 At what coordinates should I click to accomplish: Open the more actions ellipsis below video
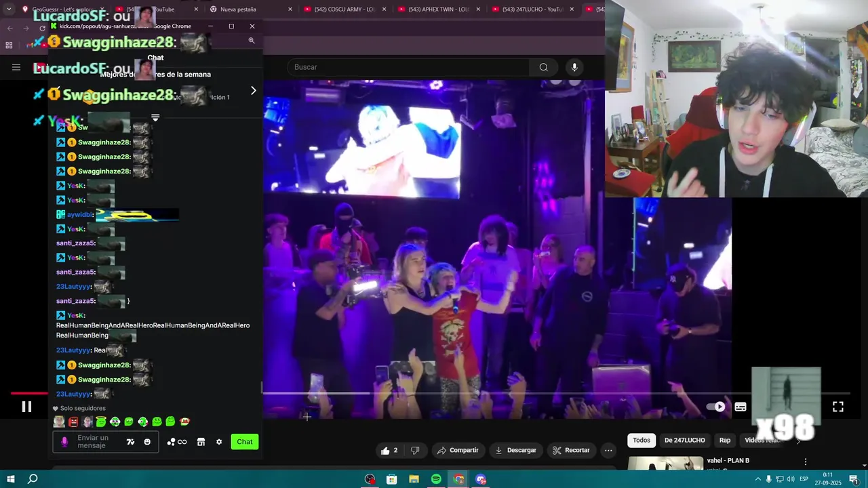tap(608, 450)
